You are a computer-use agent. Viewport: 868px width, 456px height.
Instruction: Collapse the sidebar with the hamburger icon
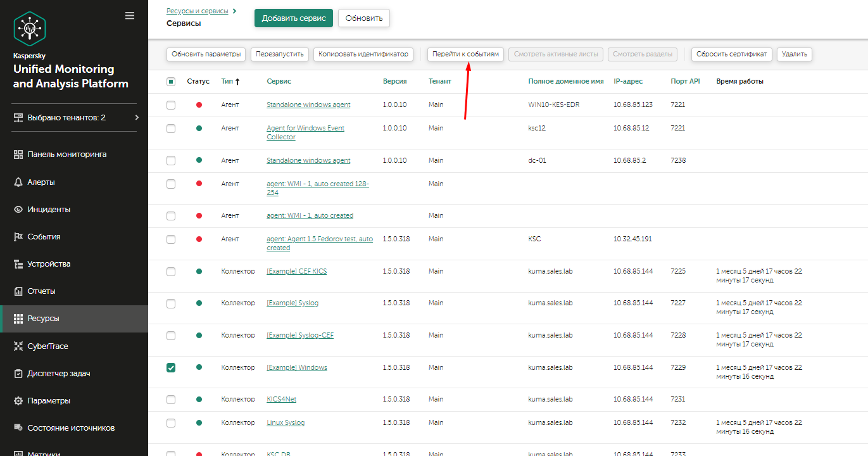click(x=130, y=16)
